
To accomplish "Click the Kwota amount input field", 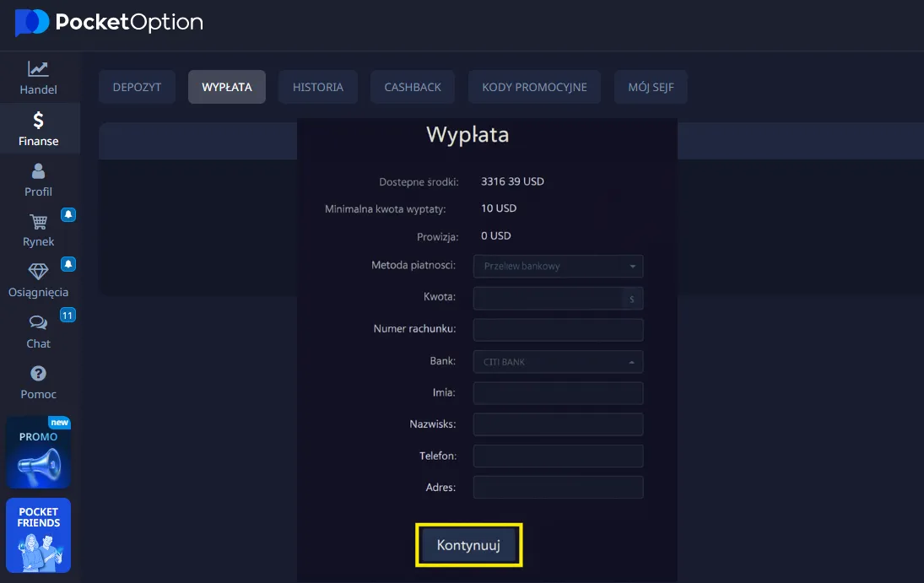I will (x=548, y=299).
